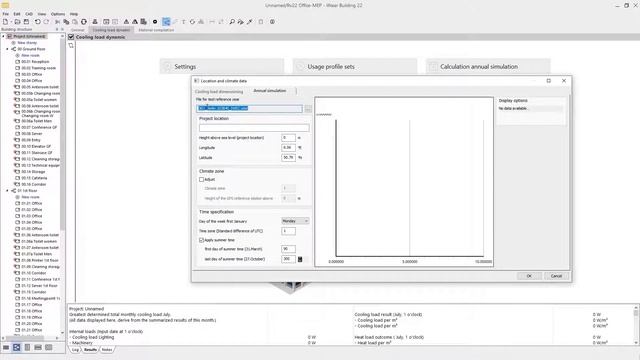Click the Copy toolbar icon
Viewport: 640px width, 360px height.
click(x=66, y=22)
